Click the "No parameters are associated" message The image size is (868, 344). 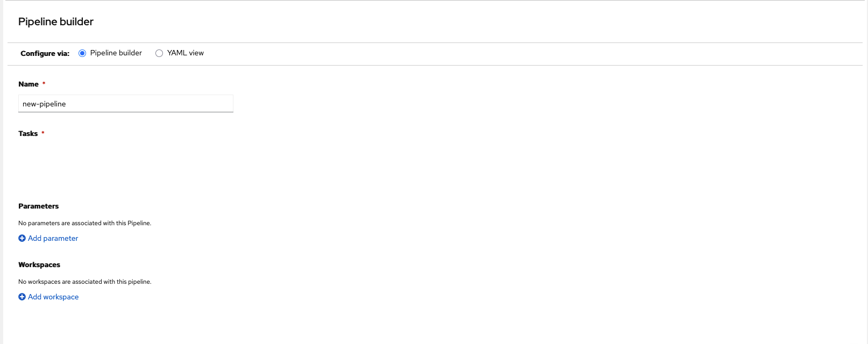click(84, 223)
